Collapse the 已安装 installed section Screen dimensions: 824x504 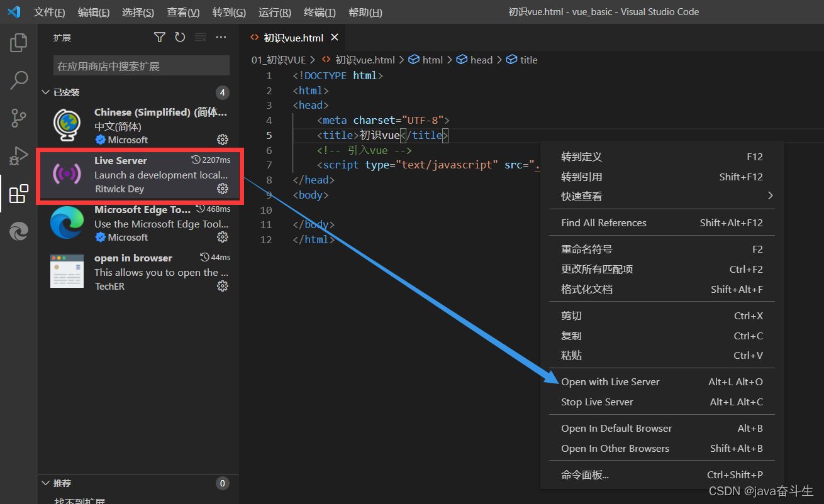point(45,92)
